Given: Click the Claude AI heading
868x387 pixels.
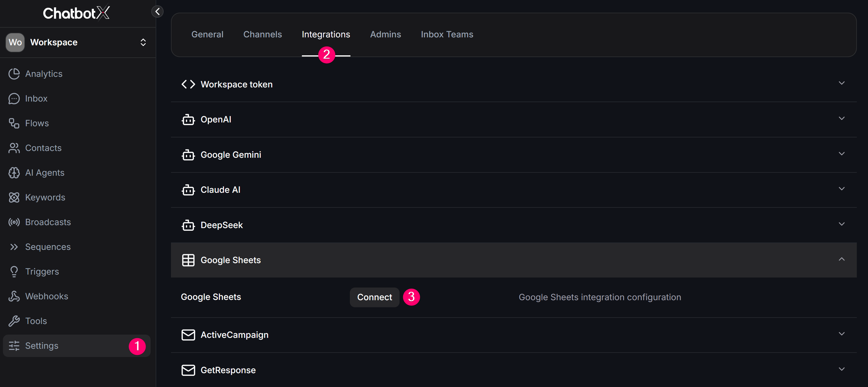Looking at the screenshot, I should pos(220,190).
